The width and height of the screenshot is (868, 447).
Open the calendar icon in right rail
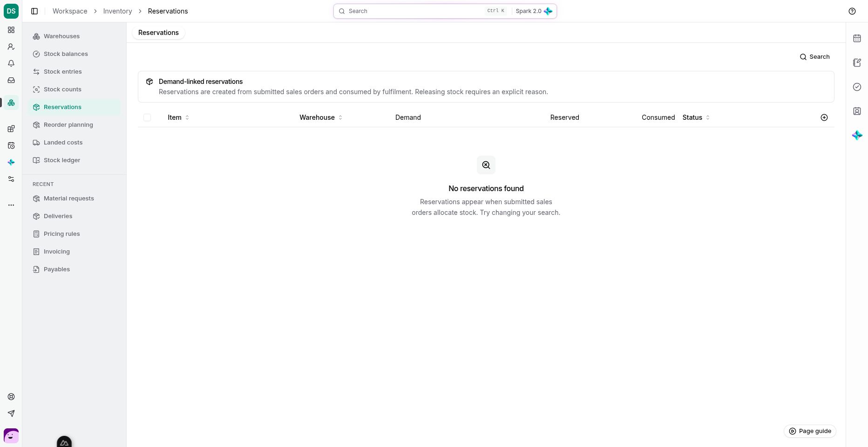click(x=857, y=38)
